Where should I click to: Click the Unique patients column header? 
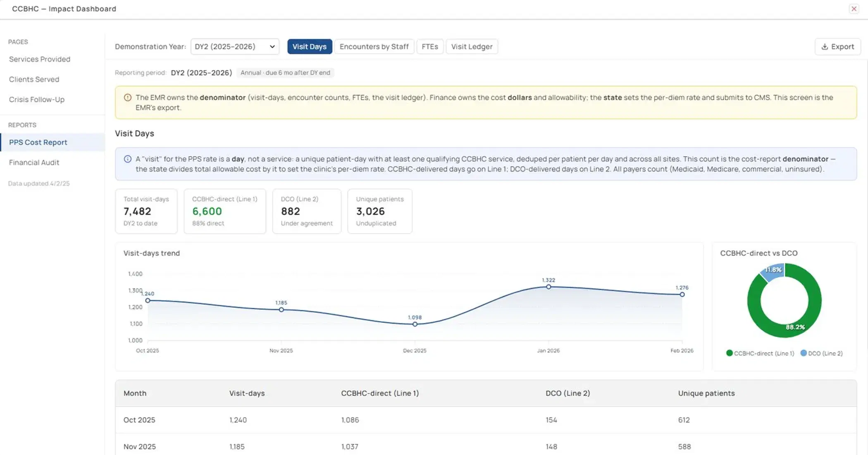706,393
